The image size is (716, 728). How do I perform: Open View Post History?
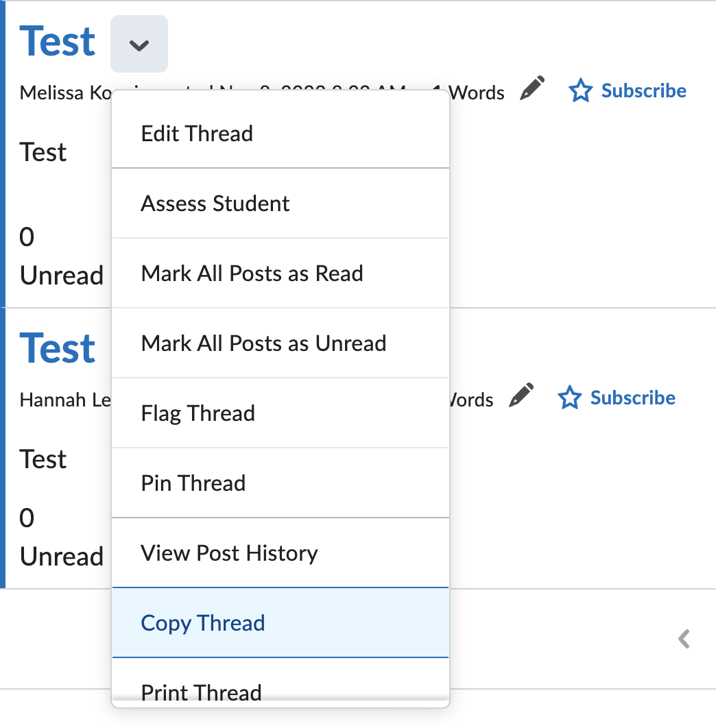pos(229,553)
